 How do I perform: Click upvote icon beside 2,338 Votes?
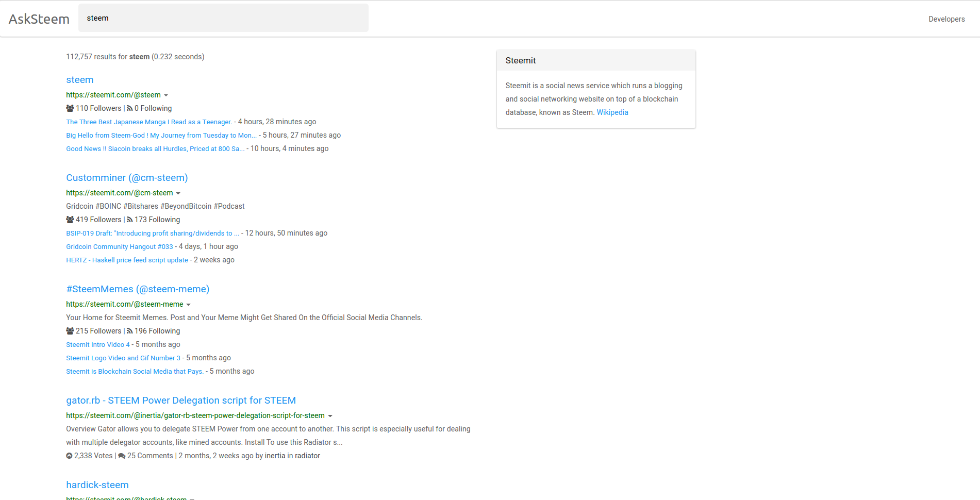[69, 456]
